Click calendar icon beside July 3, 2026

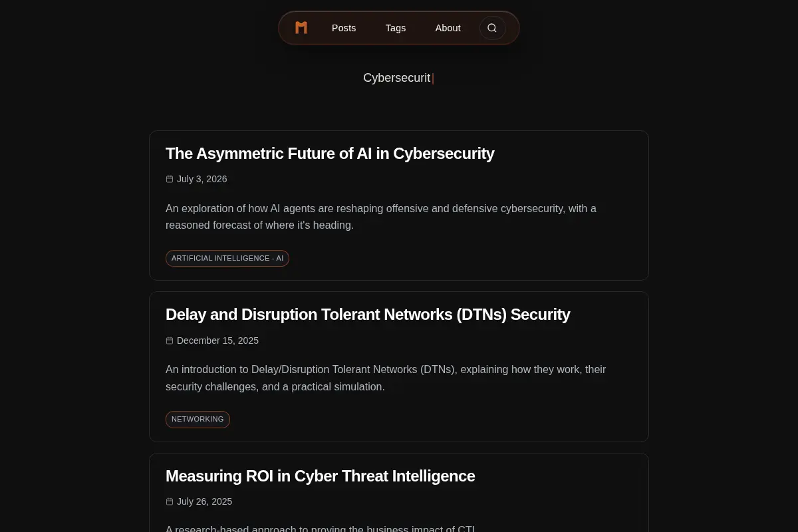pyautogui.click(x=170, y=179)
